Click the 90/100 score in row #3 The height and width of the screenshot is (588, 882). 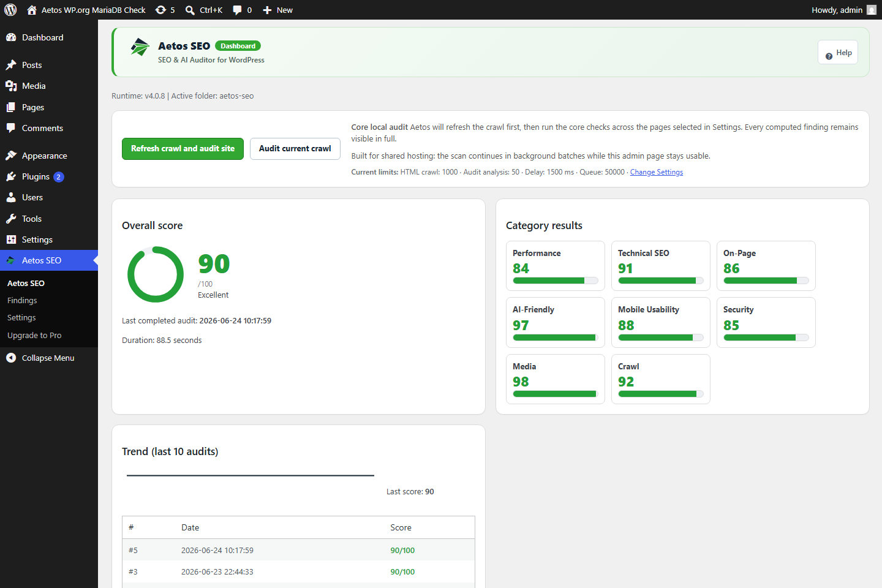click(402, 571)
